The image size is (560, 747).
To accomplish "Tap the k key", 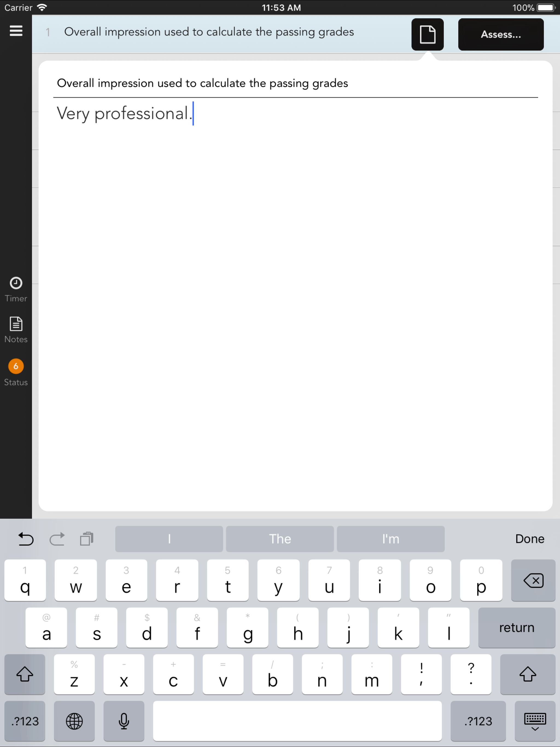I will pyautogui.click(x=399, y=628).
